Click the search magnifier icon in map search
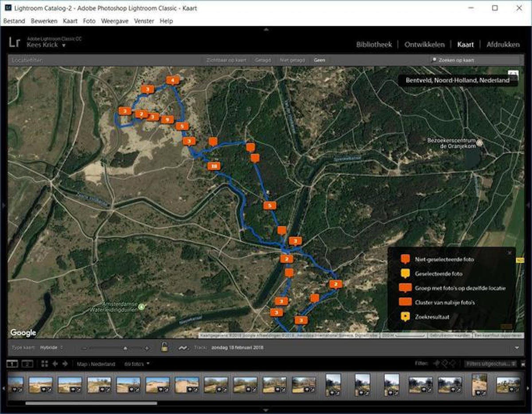This screenshot has height=414, width=532. coord(434,60)
